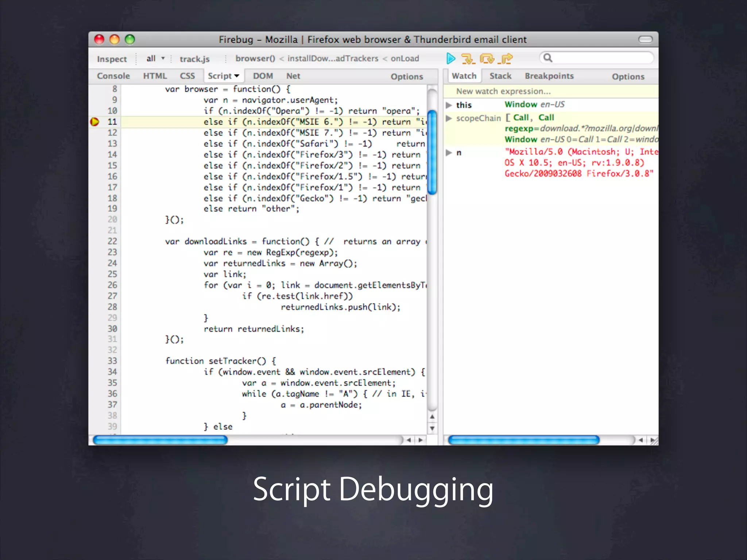The image size is (747, 560).
Task: Click the 'else return "other";' code line
Action: pyautogui.click(x=251, y=209)
